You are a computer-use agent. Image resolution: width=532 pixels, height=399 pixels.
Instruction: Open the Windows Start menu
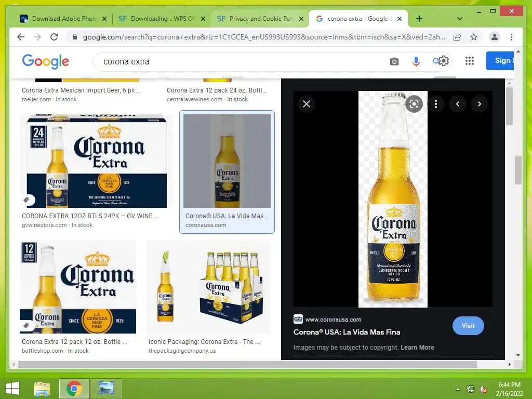click(12, 389)
